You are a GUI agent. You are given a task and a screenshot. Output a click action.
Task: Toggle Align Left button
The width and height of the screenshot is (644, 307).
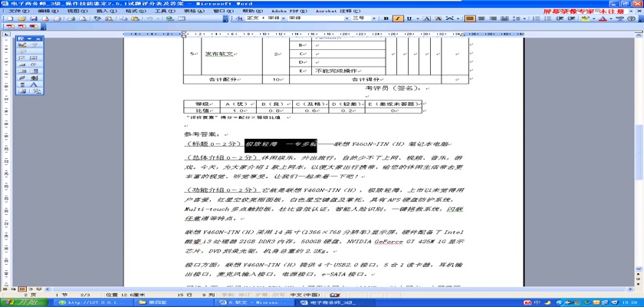click(x=470, y=19)
